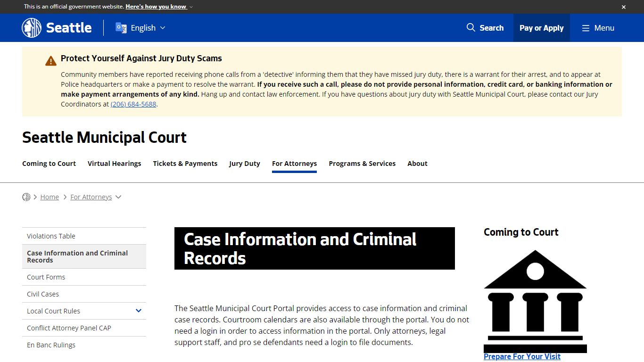Click the Google Translate icon
The width and height of the screenshot is (644, 362).
coord(121,28)
